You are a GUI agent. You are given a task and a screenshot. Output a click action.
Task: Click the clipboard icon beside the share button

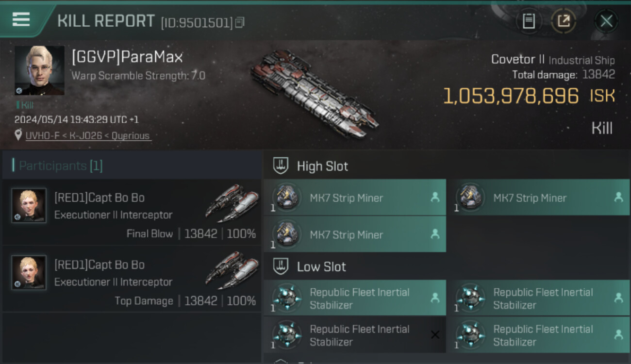click(529, 21)
